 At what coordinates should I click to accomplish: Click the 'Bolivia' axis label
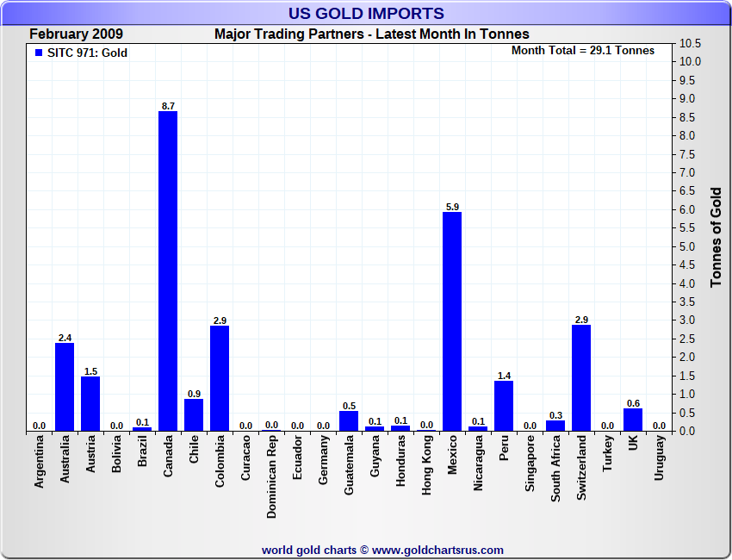click(116, 453)
